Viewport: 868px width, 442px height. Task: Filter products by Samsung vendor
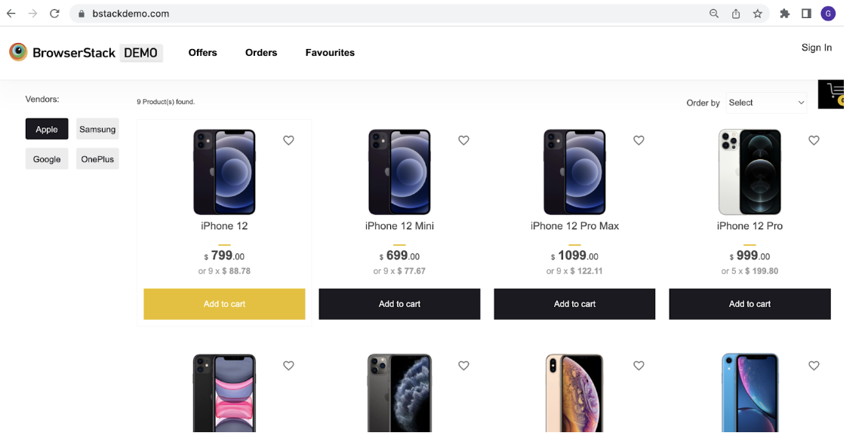[97, 129]
